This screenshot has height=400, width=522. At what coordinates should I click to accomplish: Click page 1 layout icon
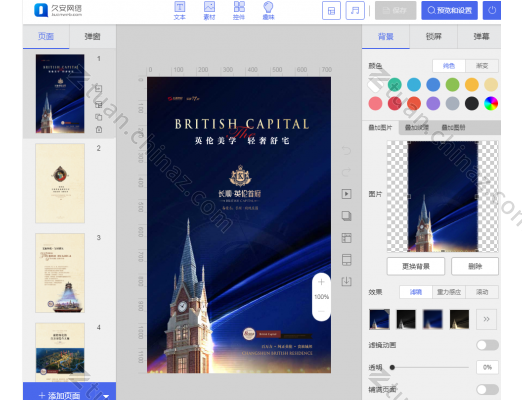click(99, 105)
